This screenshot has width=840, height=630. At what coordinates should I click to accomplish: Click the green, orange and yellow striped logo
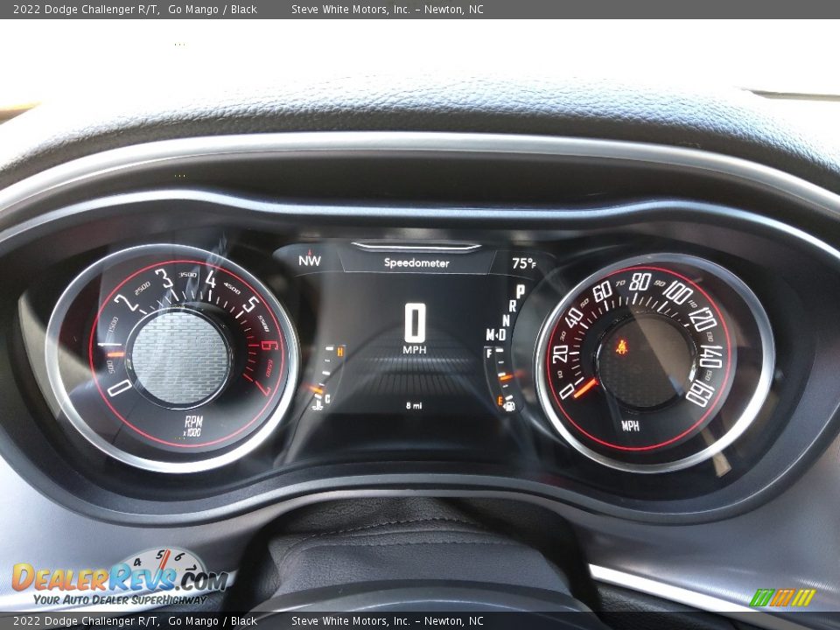(782, 598)
